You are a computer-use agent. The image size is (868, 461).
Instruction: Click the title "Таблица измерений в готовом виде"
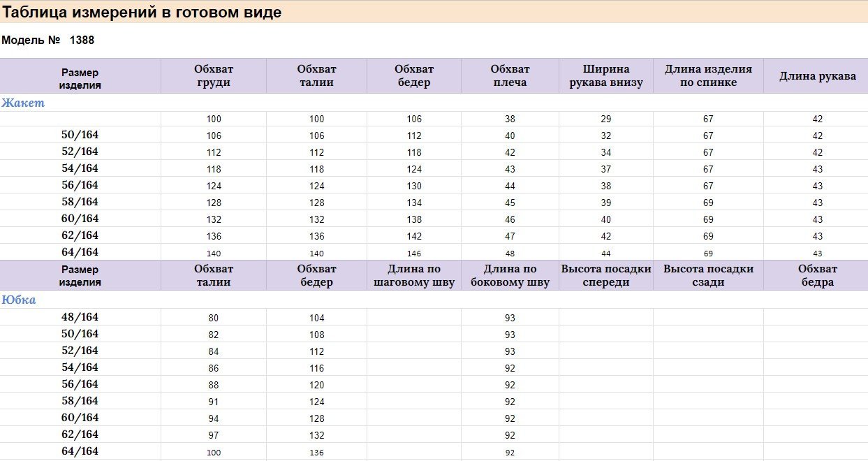point(142,13)
